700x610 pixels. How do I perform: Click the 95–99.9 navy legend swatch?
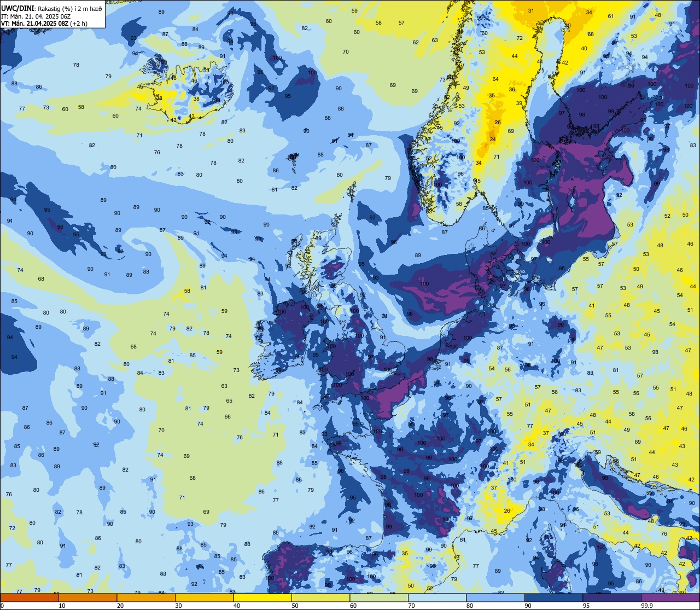pyautogui.click(x=612, y=597)
